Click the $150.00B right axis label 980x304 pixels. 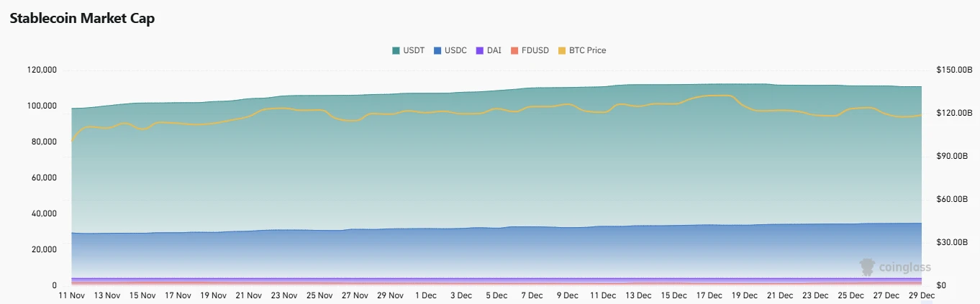click(x=954, y=70)
